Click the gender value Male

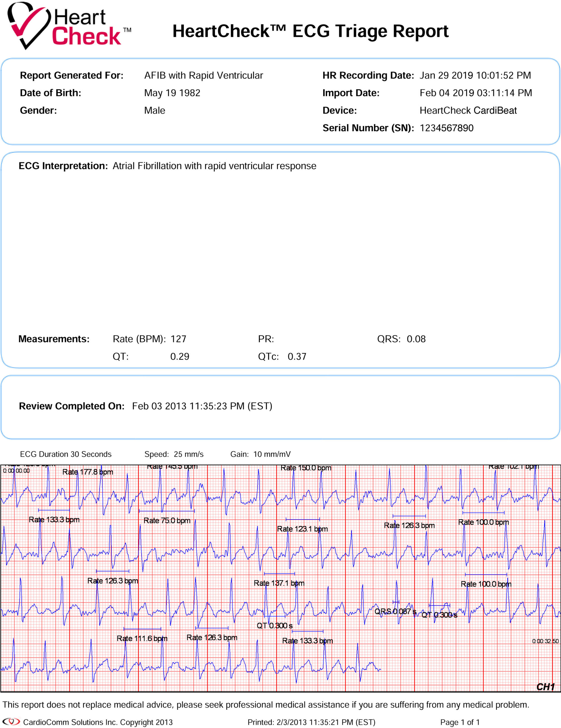tap(155, 110)
